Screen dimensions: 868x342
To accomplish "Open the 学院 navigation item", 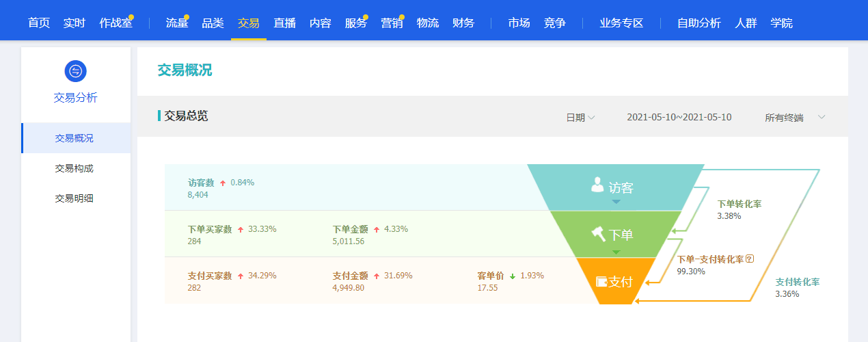I will pyautogui.click(x=781, y=23).
